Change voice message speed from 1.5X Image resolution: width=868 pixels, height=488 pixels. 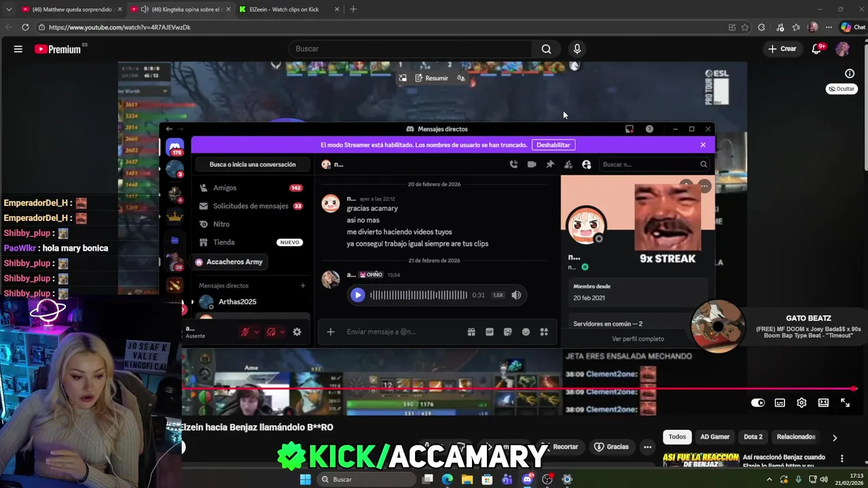point(498,295)
